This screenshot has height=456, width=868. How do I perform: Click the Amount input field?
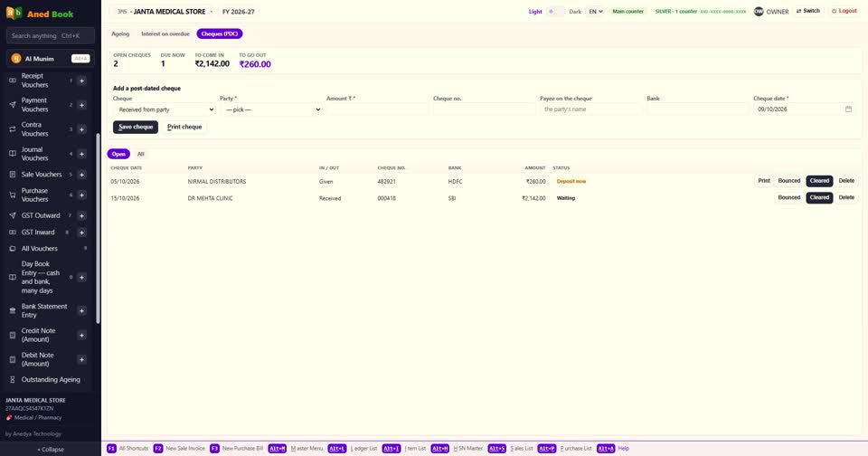coord(377,109)
